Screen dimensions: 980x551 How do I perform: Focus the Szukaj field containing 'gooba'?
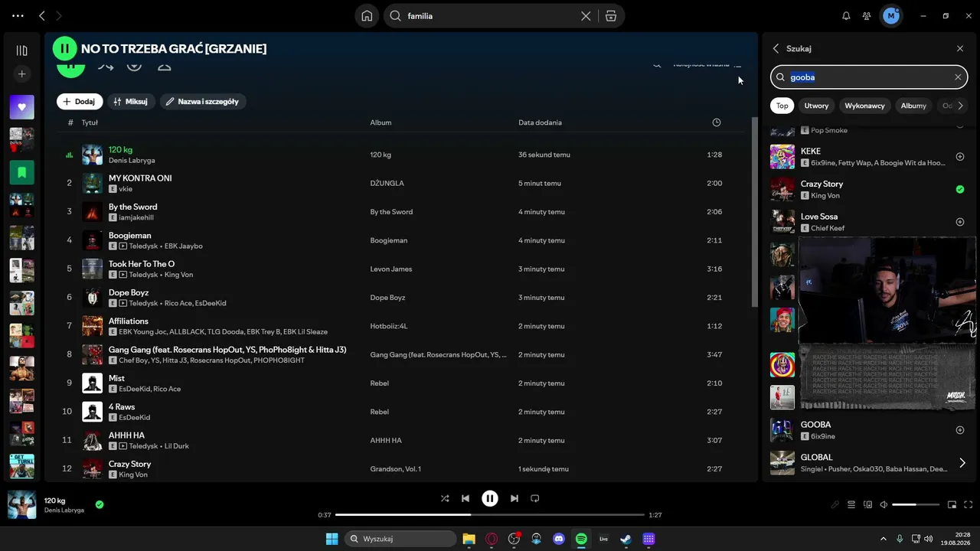pyautogui.click(x=869, y=77)
